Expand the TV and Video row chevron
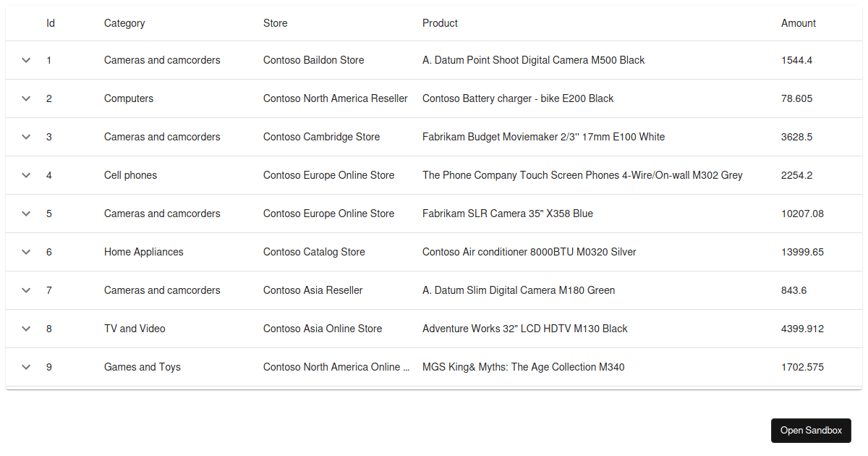The width and height of the screenshot is (868, 456). click(x=26, y=329)
